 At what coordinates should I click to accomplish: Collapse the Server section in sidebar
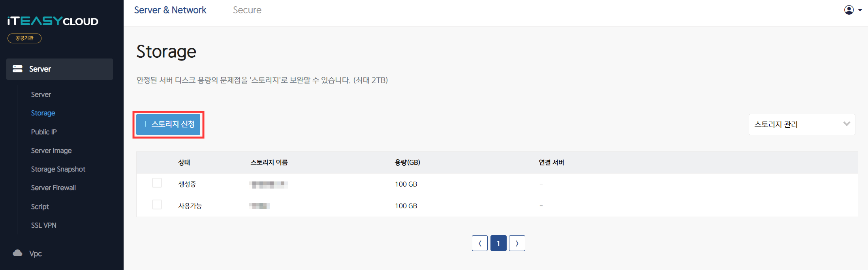tap(60, 69)
